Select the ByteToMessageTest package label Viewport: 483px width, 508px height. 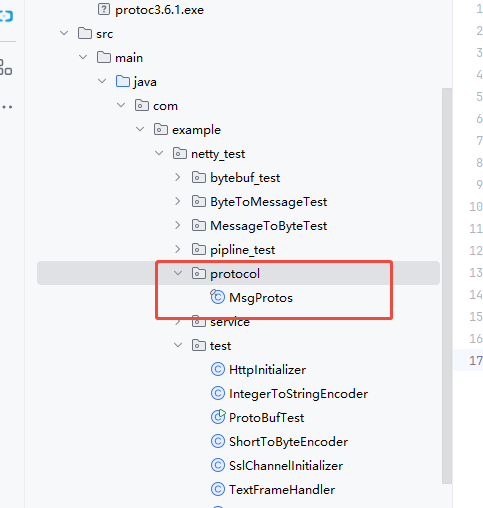(x=269, y=202)
